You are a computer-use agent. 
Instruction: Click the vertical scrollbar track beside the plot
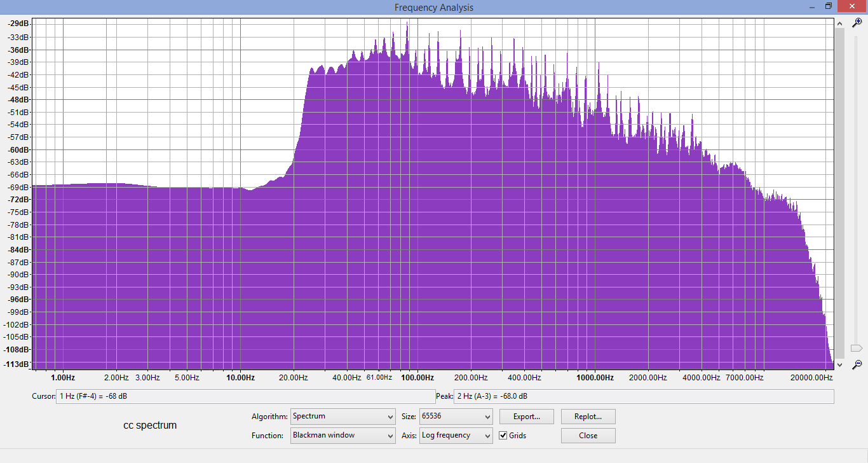pyautogui.click(x=839, y=194)
